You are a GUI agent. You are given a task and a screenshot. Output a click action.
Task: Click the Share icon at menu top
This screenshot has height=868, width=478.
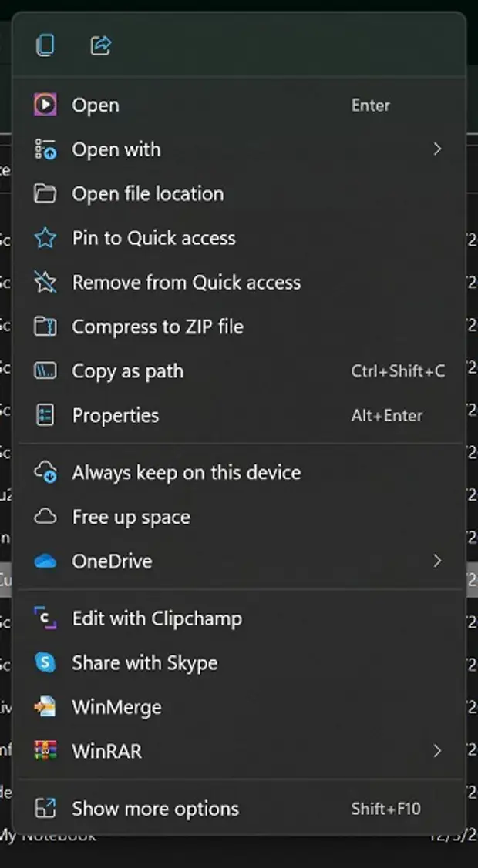tap(101, 45)
